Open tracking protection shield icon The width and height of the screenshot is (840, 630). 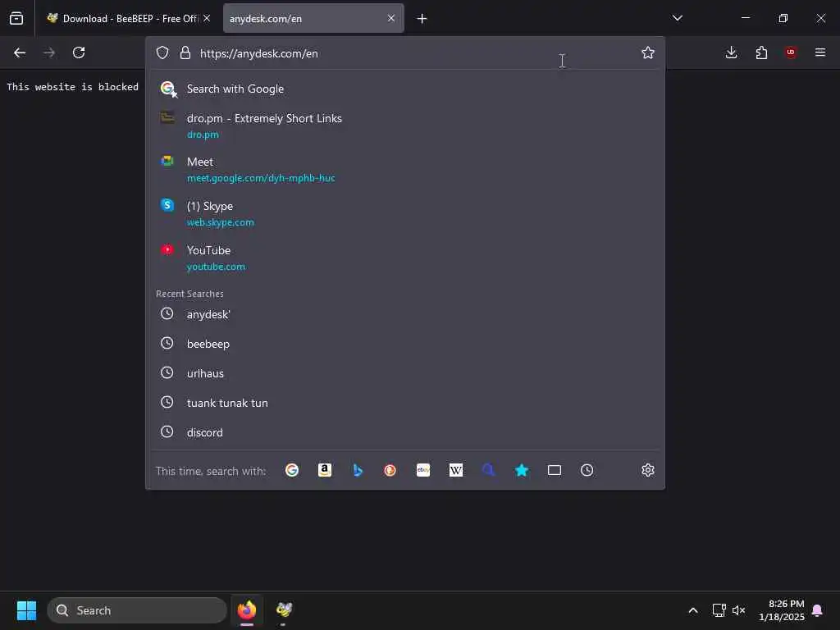(x=162, y=52)
